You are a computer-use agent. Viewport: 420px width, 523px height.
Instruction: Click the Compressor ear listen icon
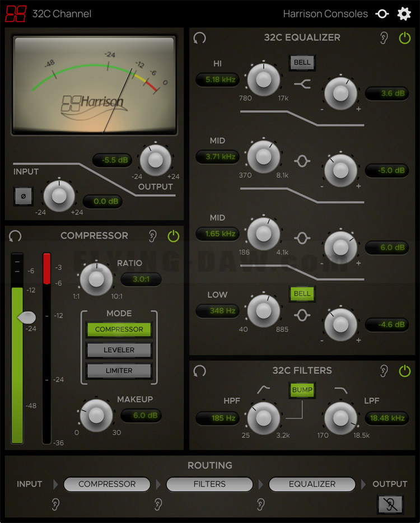click(x=152, y=236)
